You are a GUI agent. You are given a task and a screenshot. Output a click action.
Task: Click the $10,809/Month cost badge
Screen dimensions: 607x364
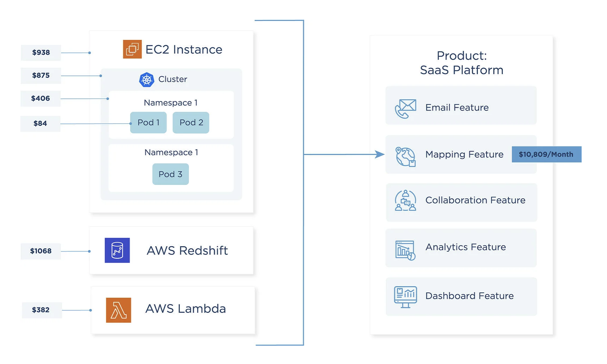tap(546, 154)
